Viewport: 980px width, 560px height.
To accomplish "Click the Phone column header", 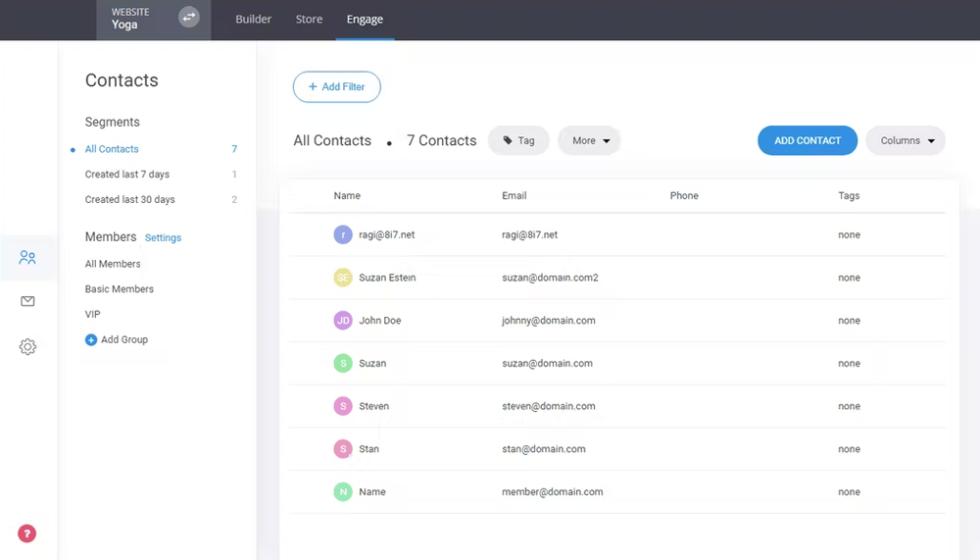I will pos(684,196).
